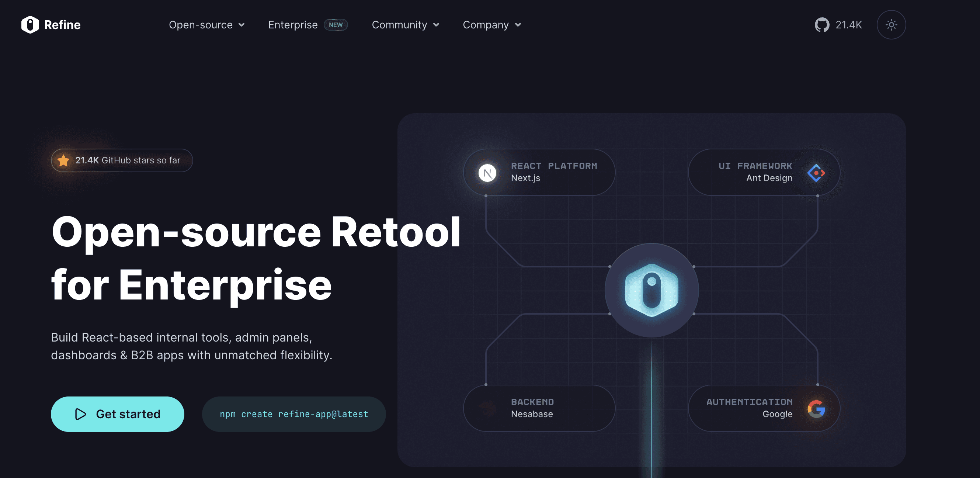
Task: Select the Backend Nesabase label
Action: point(532,408)
